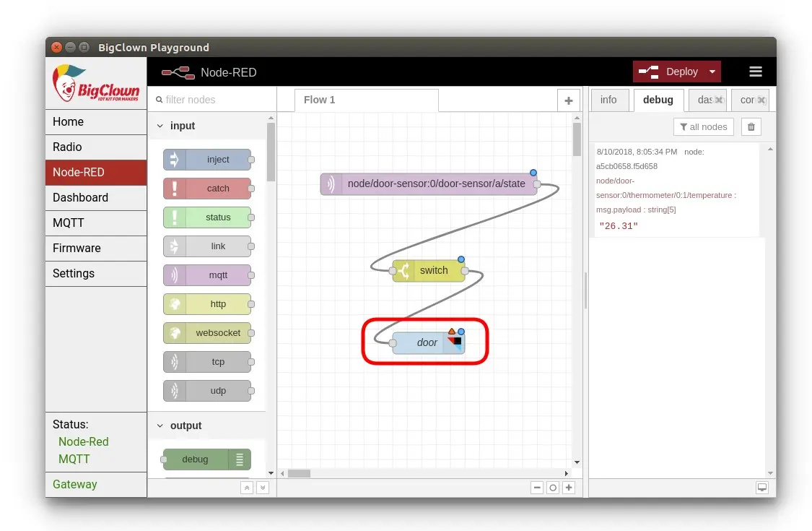Click the Deploy button
The height and width of the screenshot is (531, 812).
(x=669, y=72)
